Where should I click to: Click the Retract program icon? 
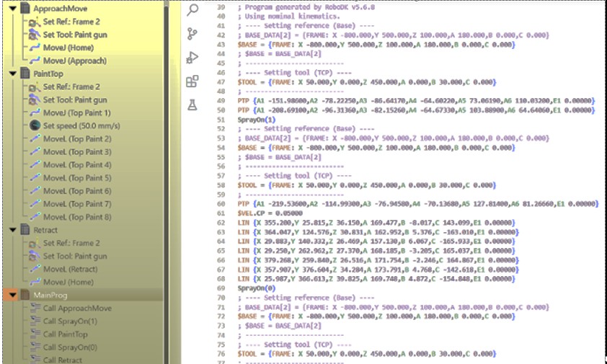[x=23, y=229]
